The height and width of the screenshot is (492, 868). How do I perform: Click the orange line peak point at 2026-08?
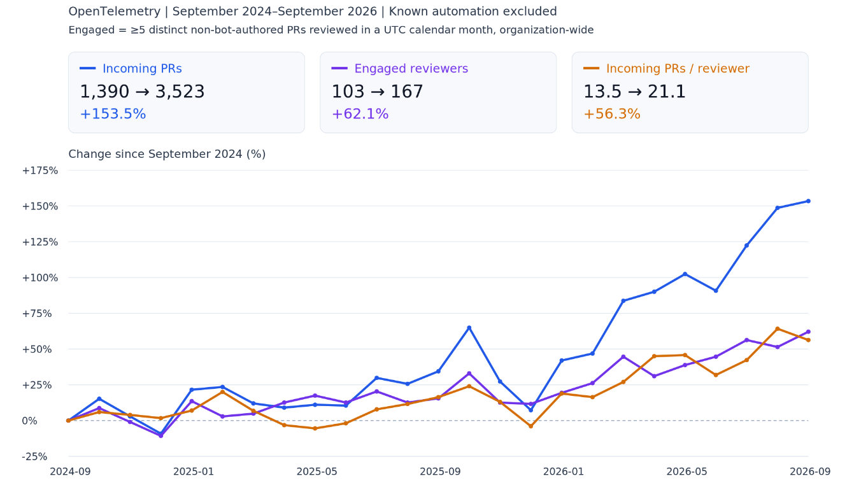click(778, 328)
